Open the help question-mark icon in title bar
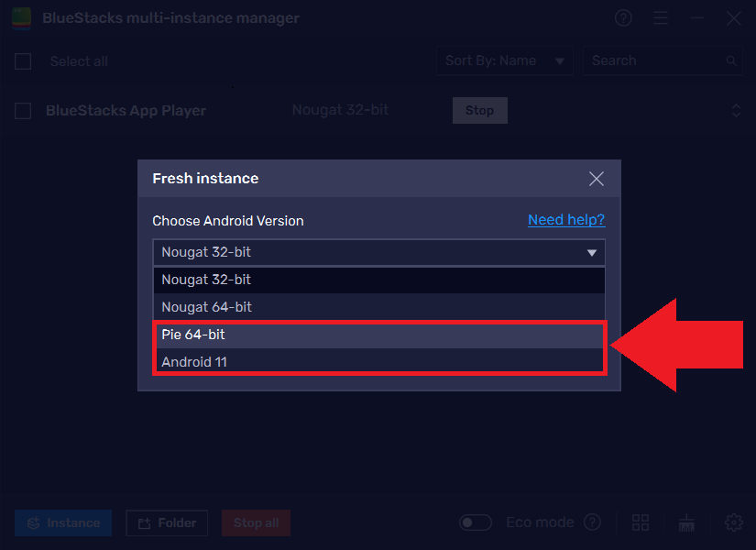756x550 pixels. click(623, 18)
